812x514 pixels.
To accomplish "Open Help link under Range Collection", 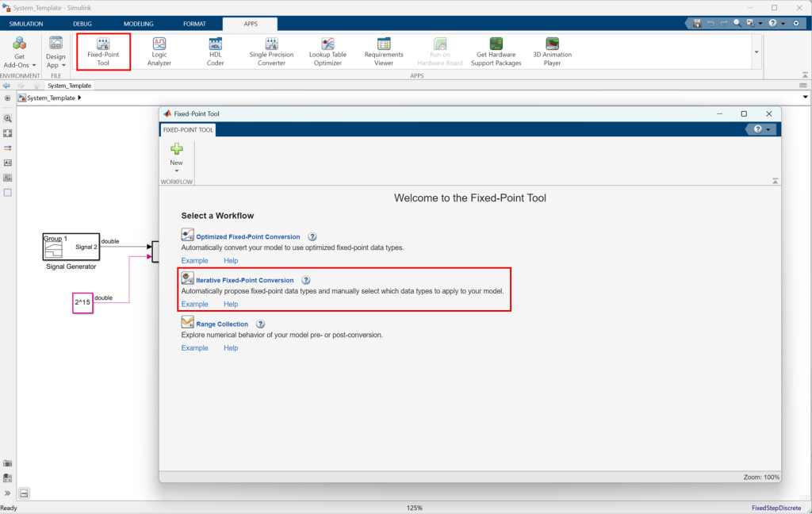I will (x=231, y=348).
